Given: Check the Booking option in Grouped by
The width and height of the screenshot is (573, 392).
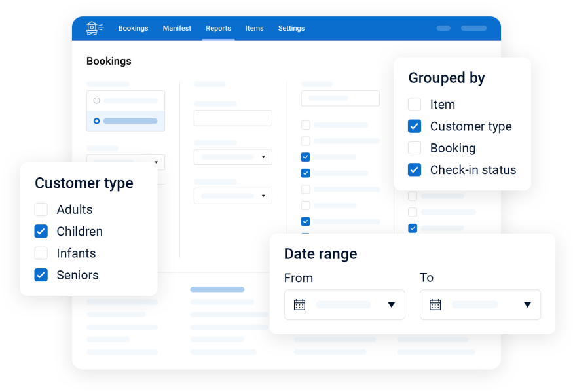Looking at the screenshot, I should tap(414, 148).
